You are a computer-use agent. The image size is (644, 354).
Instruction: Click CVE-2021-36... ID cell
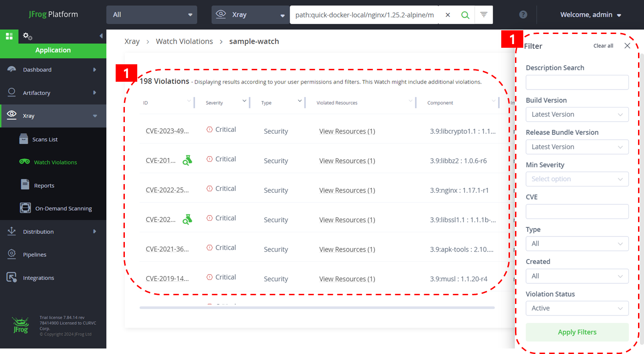coord(168,249)
